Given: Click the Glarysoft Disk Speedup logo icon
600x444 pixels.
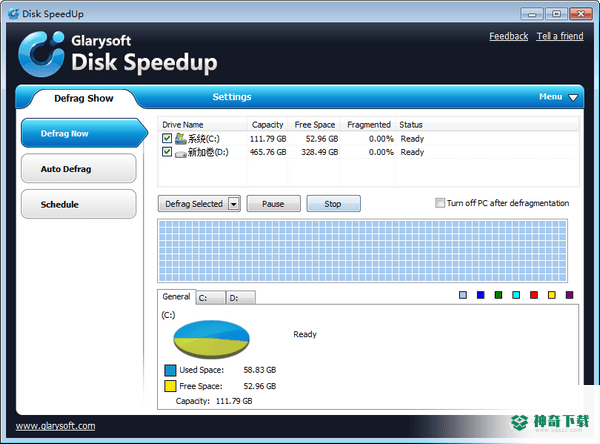Looking at the screenshot, I should click(41, 54).
